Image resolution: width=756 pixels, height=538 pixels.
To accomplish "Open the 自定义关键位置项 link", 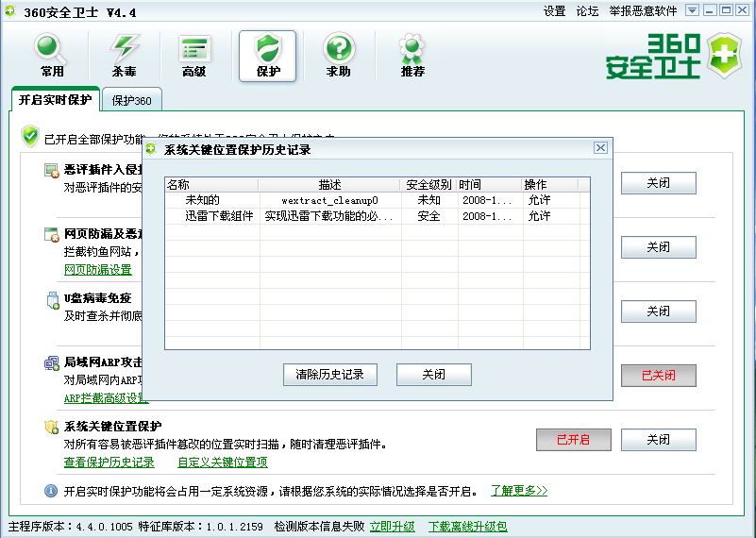I will pyautogui.click(x=223, y=462).
